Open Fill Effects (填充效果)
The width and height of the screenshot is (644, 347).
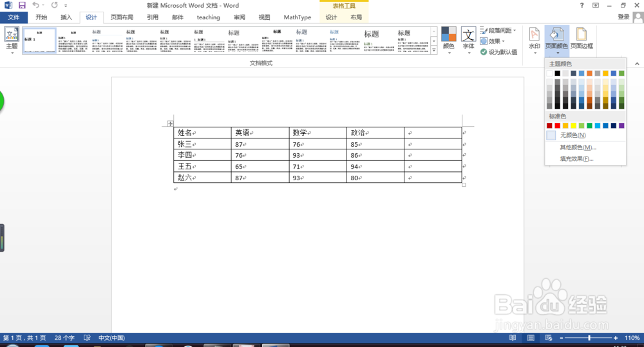coord(585,159)
